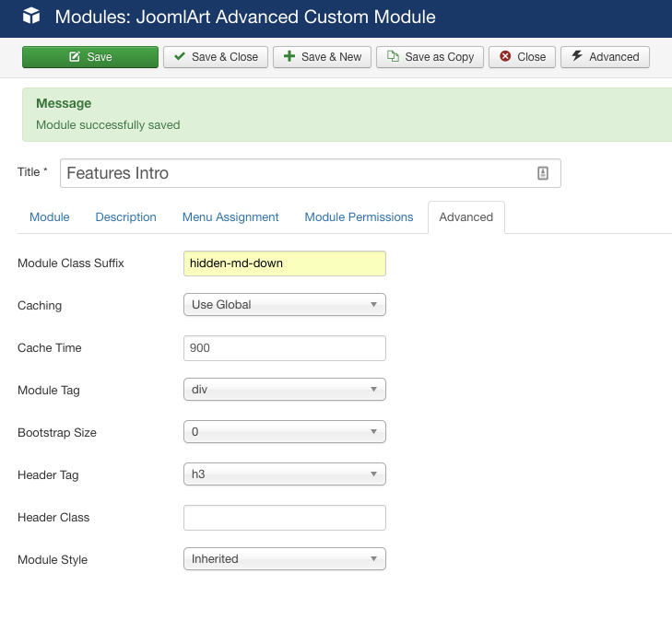This screenshot has height=620, width=672.
Task: Choose Save as Copy in the toolbar
Action: [x=430, y=57]
